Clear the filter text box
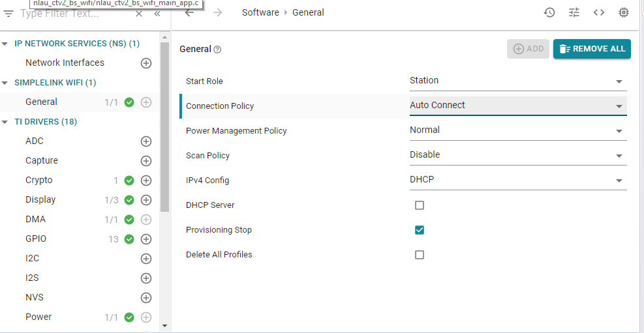The image size is (644, 333). (x=139, y=14)
